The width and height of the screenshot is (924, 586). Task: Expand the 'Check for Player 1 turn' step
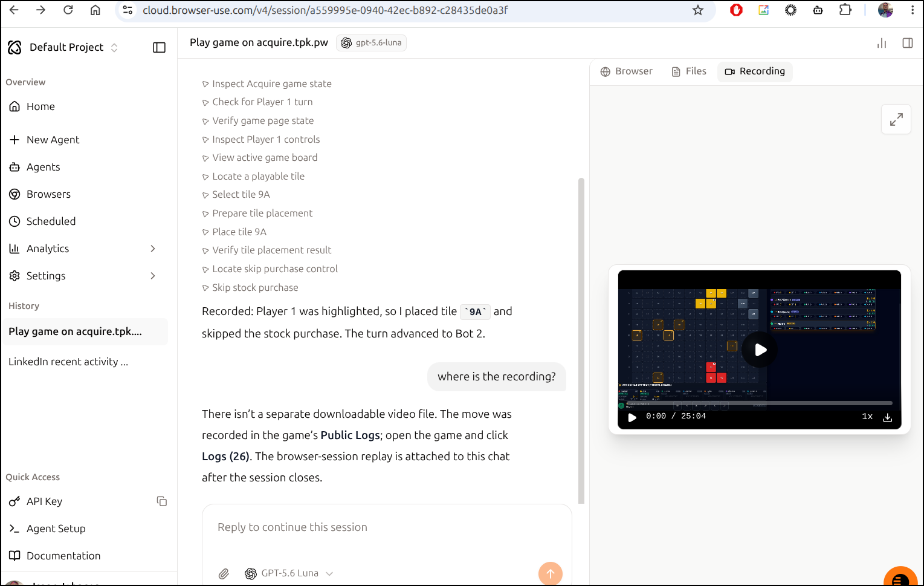[257, 102]
